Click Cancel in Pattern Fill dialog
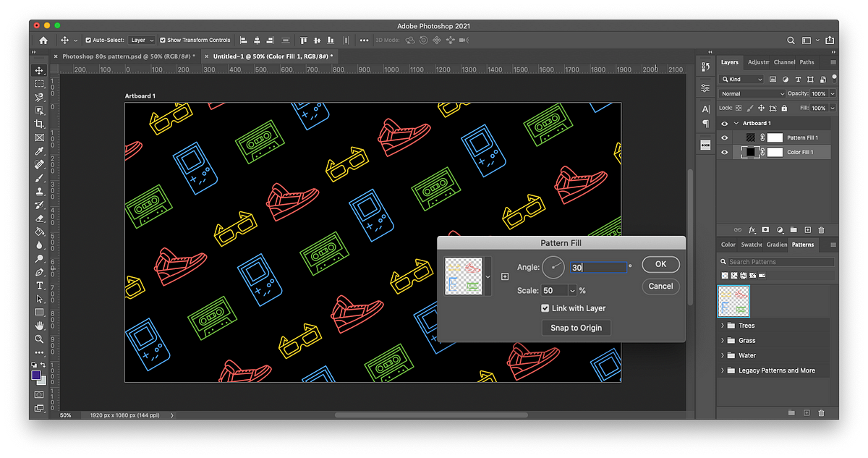Viewport: 868px width, 458px height. [x=660, y=286]
